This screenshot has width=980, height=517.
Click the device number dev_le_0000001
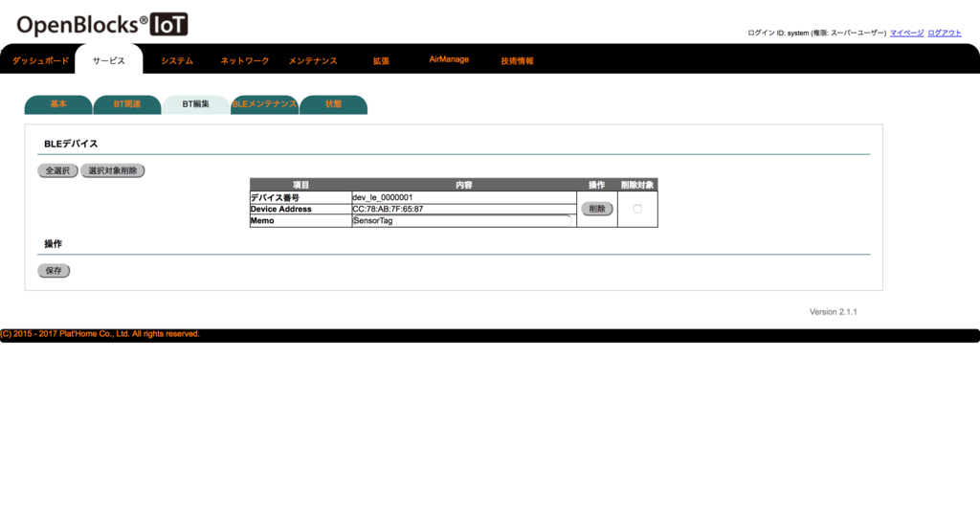[383, 197]
